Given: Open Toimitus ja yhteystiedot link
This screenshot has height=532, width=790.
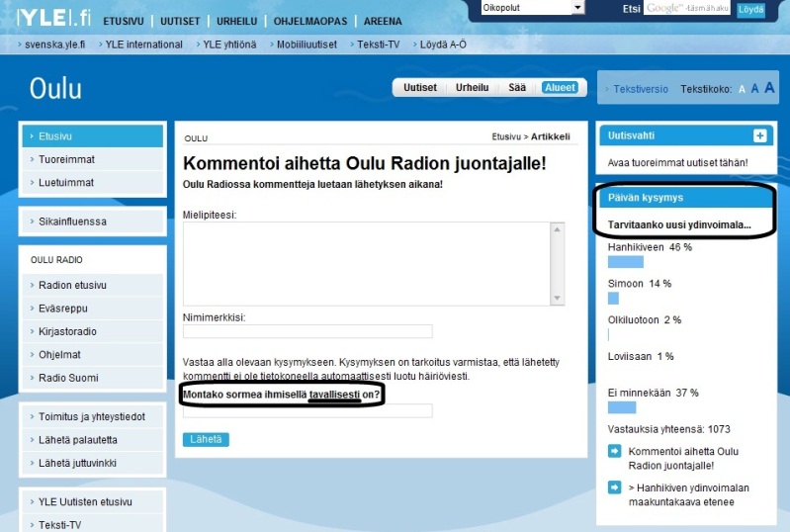Looking at the screenshot, I should point(93,416).
